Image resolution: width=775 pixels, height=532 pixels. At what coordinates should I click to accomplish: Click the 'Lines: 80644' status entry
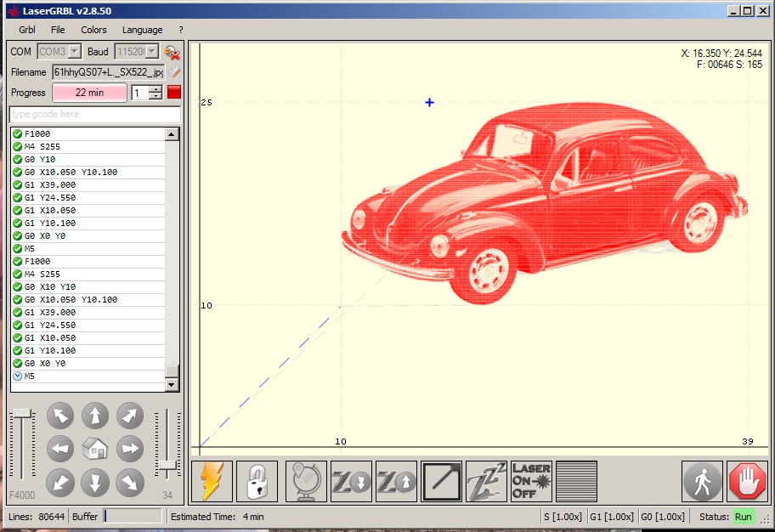tap(37, 517)
